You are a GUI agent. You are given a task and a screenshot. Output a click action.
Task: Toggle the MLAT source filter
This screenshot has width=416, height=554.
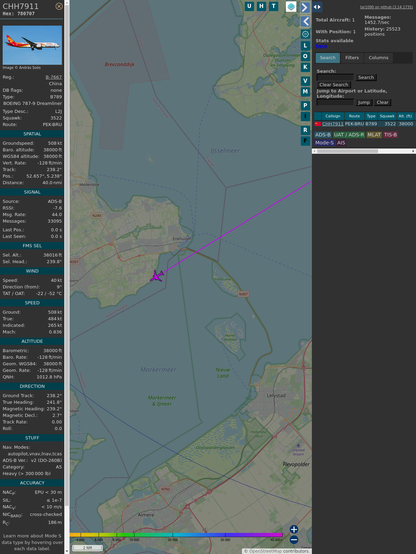coord(374,135)
